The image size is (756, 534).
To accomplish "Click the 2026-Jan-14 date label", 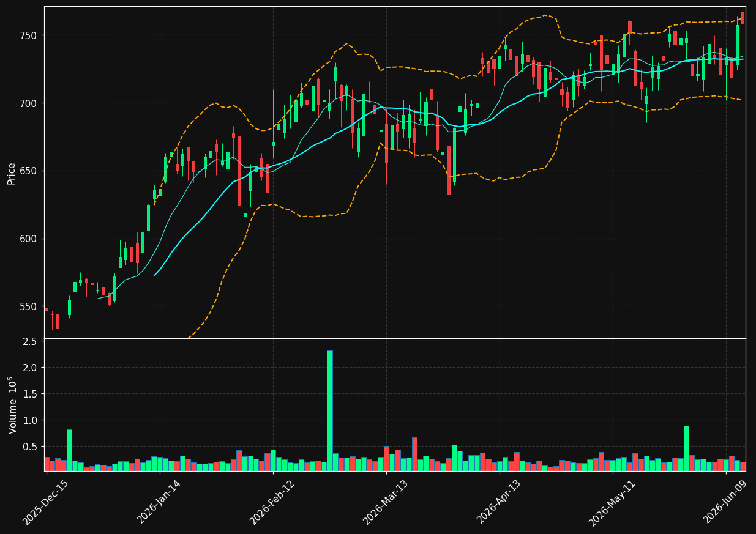I will click(x=159, y=502).
